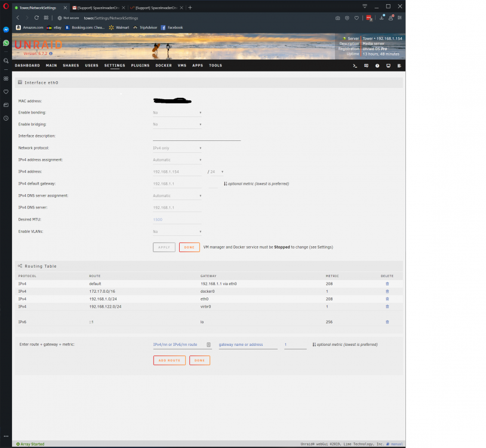
Task: Click the gateway name or address field
Action: [x=248, y=345]
